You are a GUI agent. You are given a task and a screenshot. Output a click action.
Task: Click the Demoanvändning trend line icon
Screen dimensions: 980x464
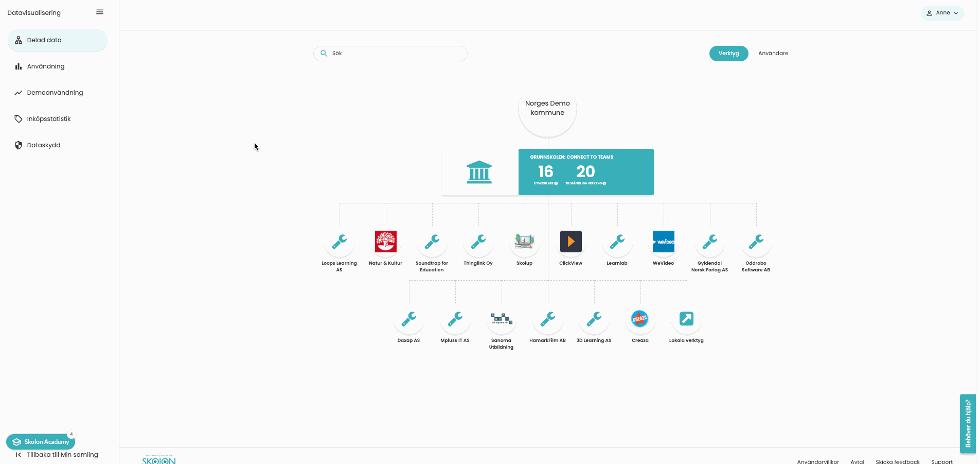coord(19,93)
